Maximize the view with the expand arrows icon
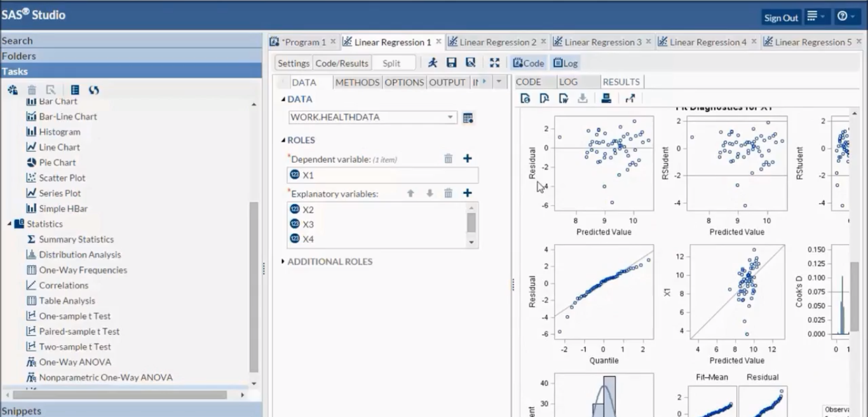Image resolution: width=868 pixels, height=417 pixels. 494,62
